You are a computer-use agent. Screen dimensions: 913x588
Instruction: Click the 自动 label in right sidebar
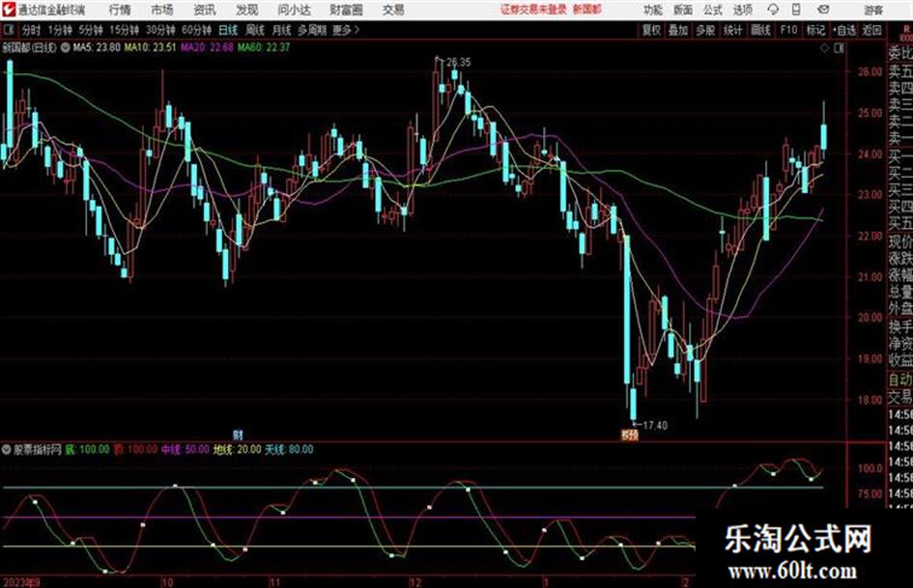click(x=900, y=379)
